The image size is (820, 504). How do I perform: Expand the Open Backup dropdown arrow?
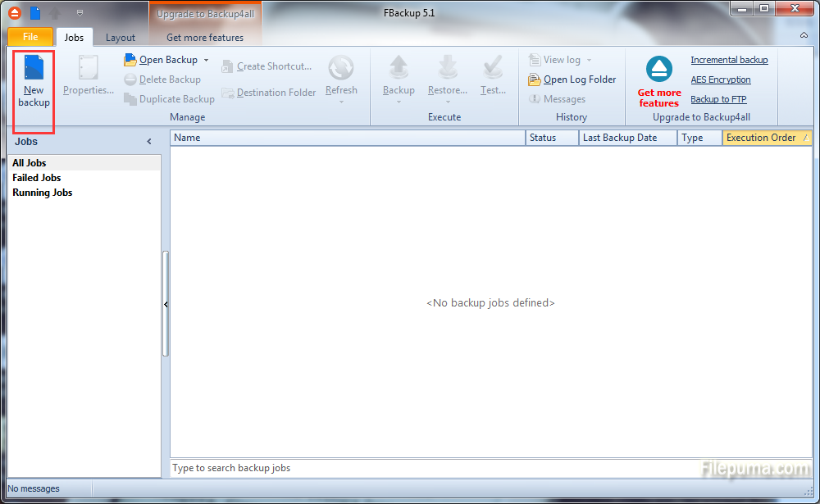(x=207, y=60)
